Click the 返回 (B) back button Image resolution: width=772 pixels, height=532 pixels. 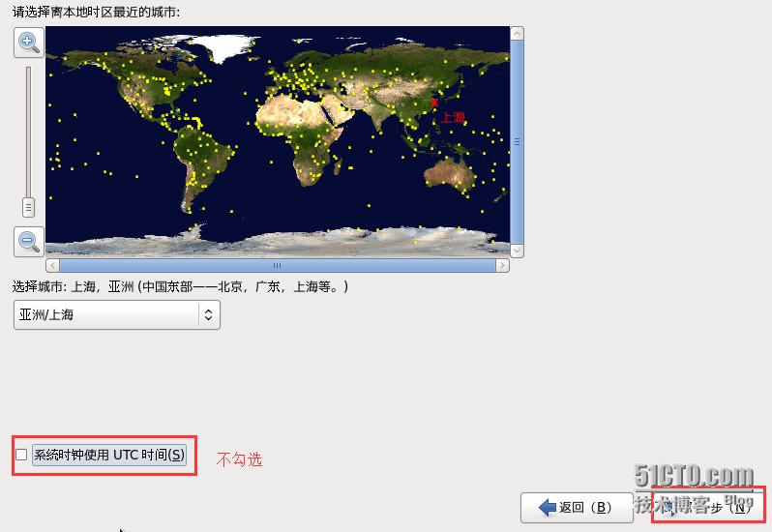click(x=577, y=508)
